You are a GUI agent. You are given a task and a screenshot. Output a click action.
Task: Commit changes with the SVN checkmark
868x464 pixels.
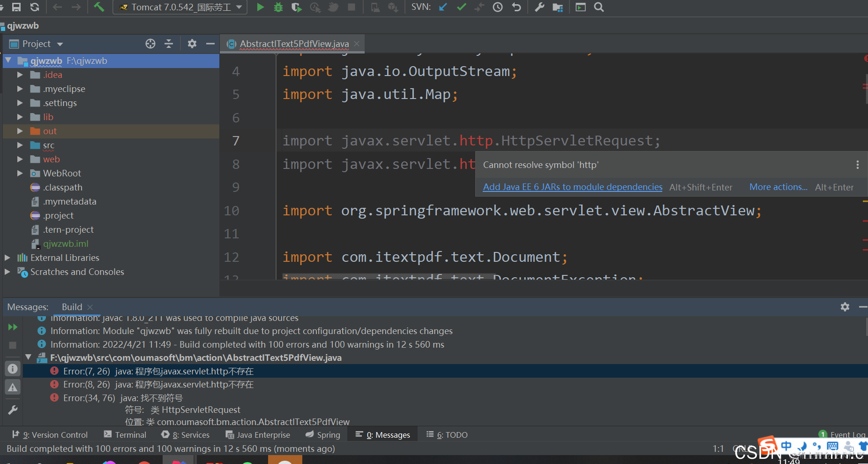[x=462, y=7]
